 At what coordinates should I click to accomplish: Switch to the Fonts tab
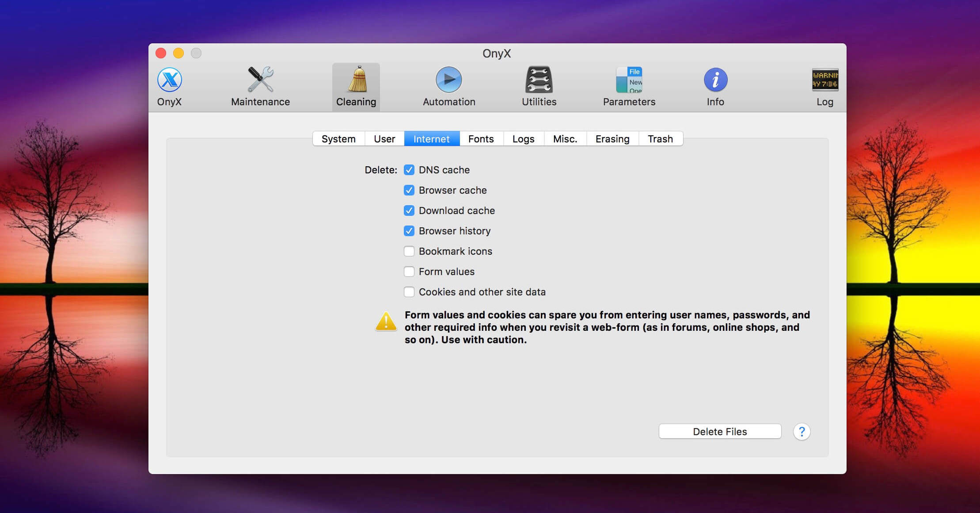(481, 139)
